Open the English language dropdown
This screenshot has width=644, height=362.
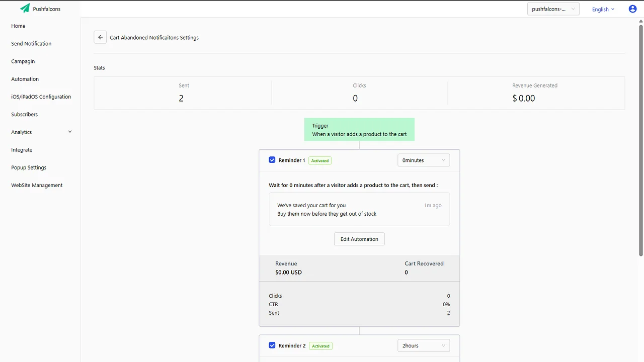pos(602,9)
